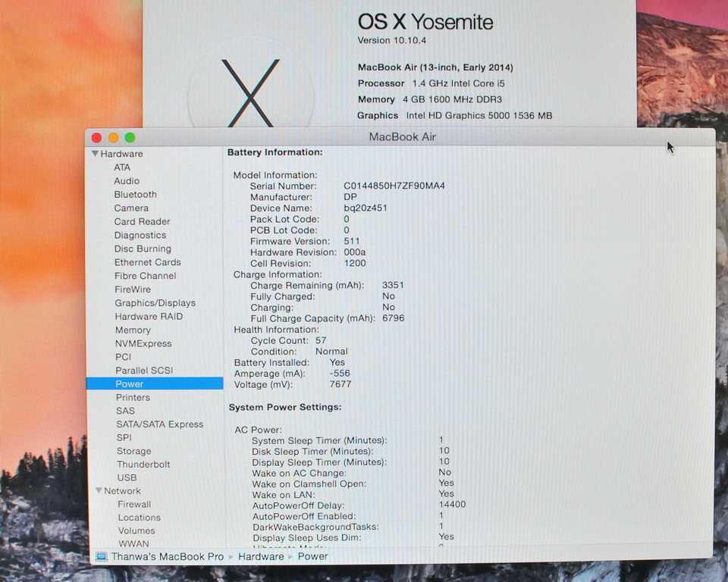728x582 pixels.
Task: Zoom the window with green button
Action: pos(130,137)
